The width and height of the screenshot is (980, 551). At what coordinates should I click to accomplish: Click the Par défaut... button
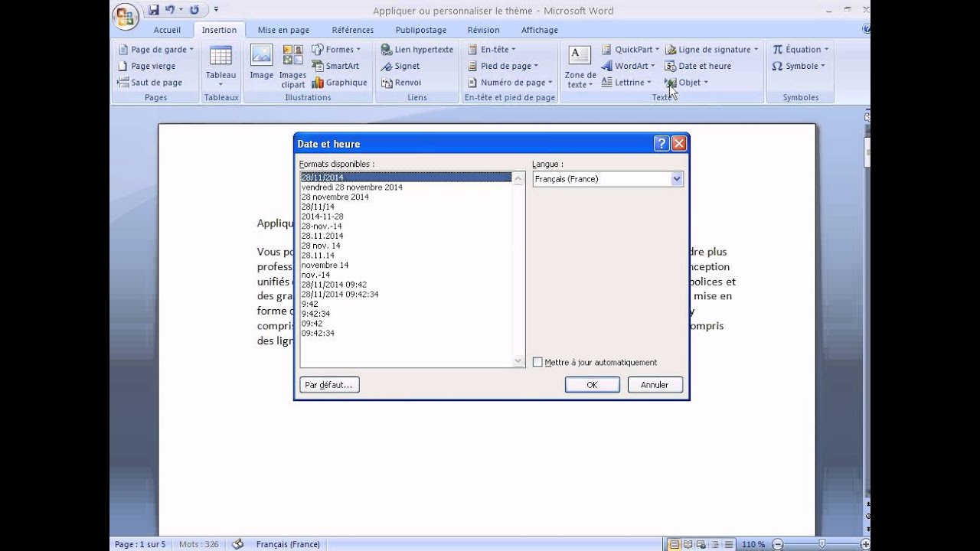[329, 385]
